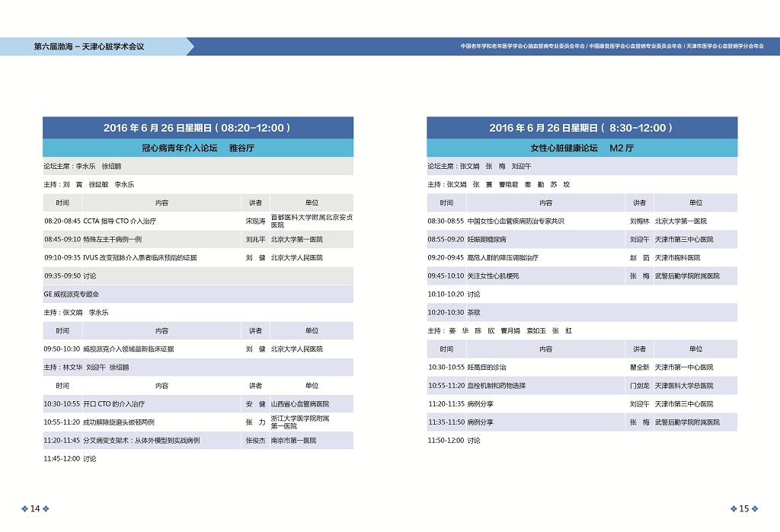The height and width of the screenshot is (532, 780).
Task: Click the time cell '09:20-09:45'
Action: pos(446,257)
